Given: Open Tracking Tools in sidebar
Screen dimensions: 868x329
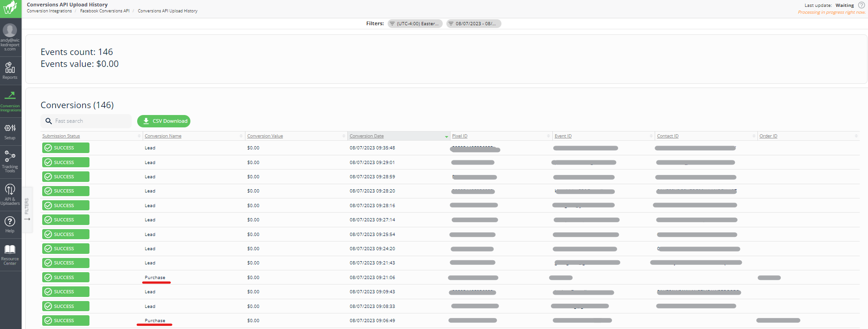Looking at the screenshot, I should [10, 162].
